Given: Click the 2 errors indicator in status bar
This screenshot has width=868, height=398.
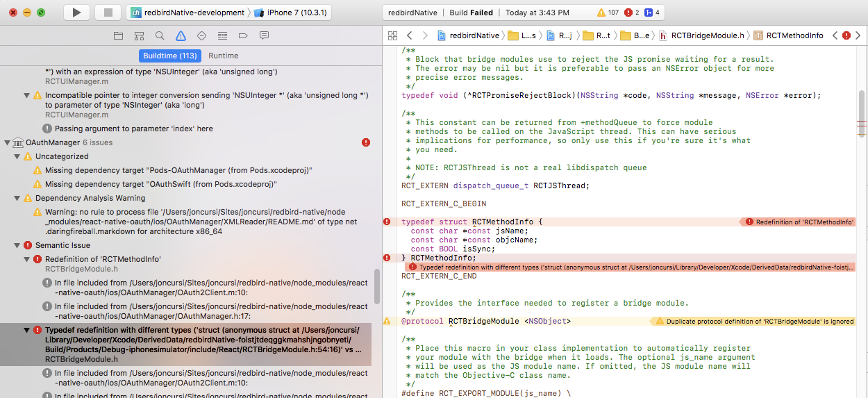Looking at the screenshot, I should (x=632, y=13).
